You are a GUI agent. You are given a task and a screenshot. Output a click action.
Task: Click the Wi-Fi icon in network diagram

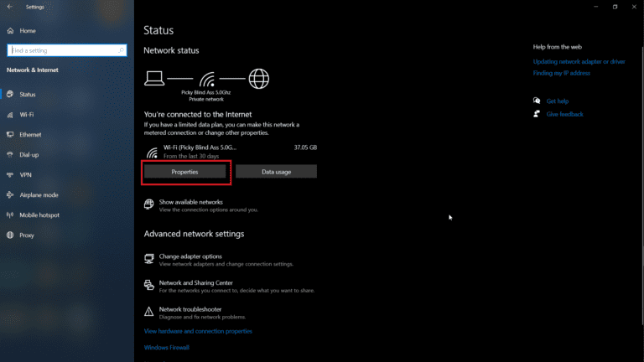(207, 80)
